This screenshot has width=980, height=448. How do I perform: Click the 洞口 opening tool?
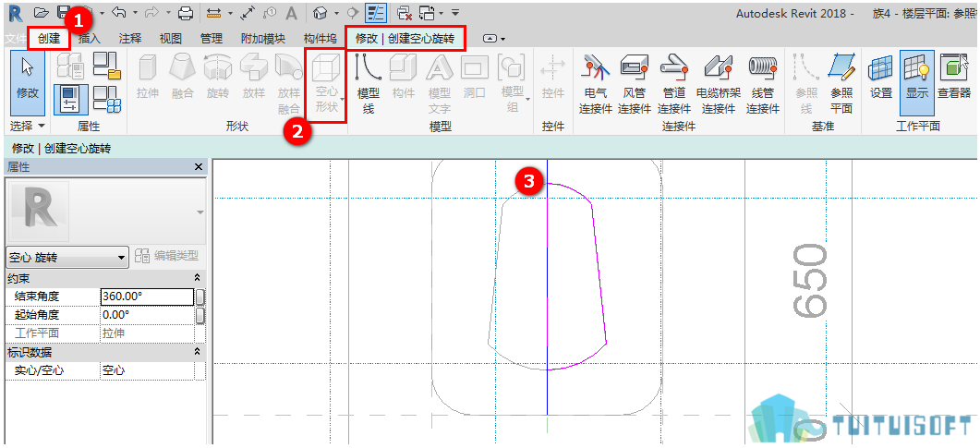point(475,77)
